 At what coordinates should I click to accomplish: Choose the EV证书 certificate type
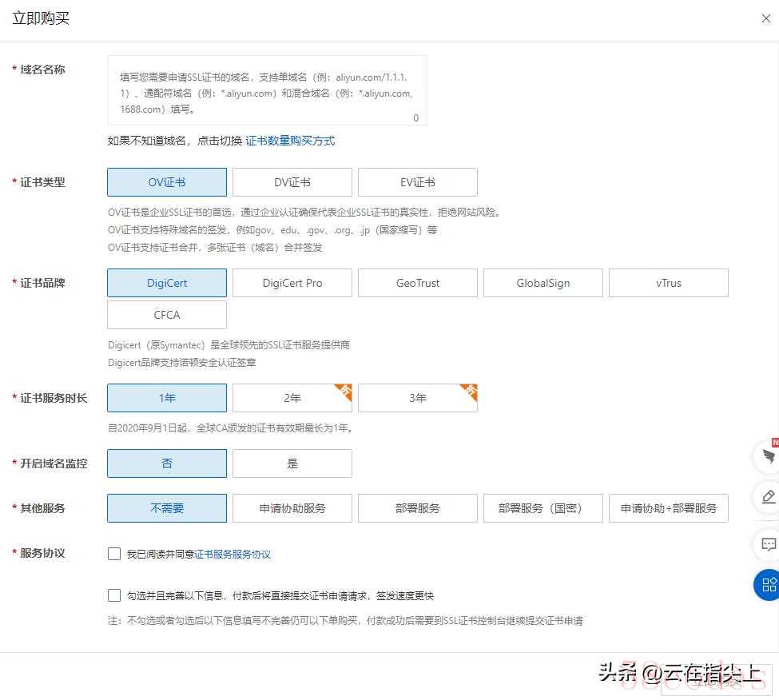click(417, 182)
